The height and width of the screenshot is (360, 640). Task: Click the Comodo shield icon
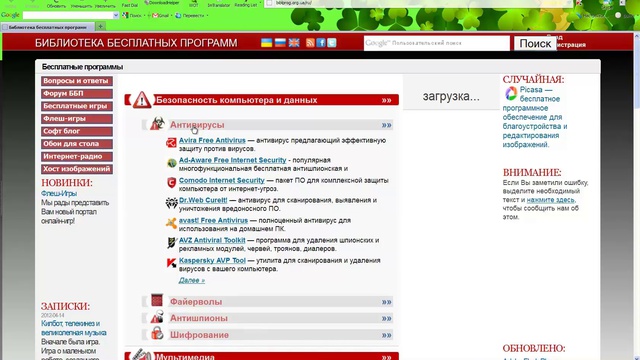[x=171, y=182]
